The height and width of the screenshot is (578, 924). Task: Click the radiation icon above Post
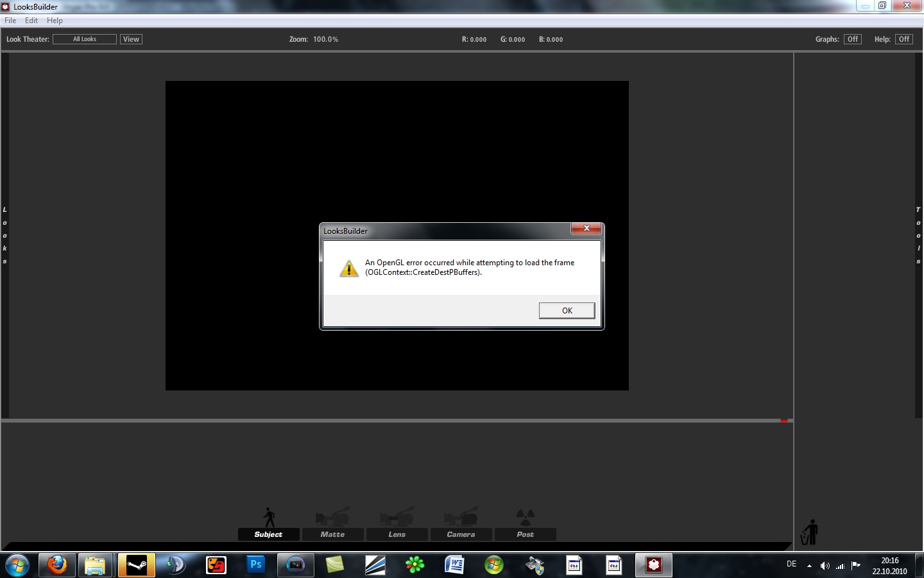click(x=526, y=517)
